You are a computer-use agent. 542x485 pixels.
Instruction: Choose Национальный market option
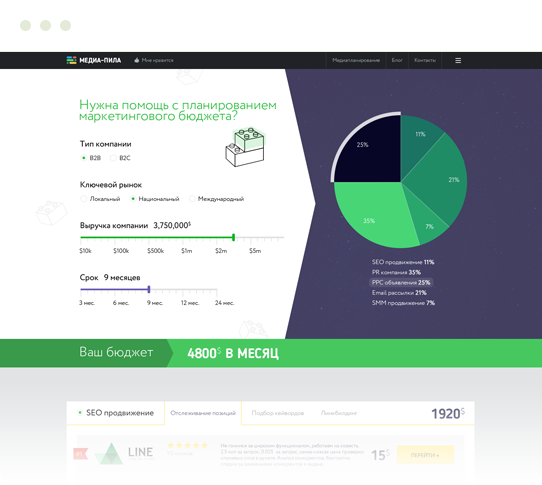tap(155, 199)
